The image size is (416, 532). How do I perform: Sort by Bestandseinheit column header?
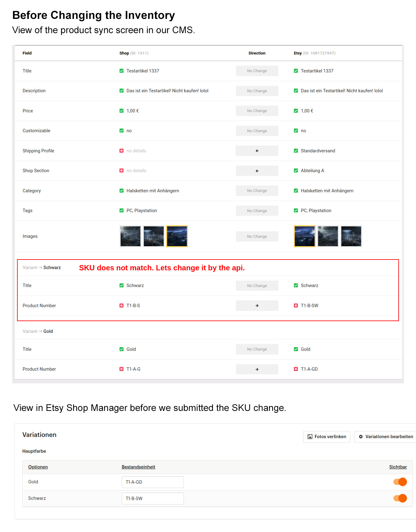(138, 467)
